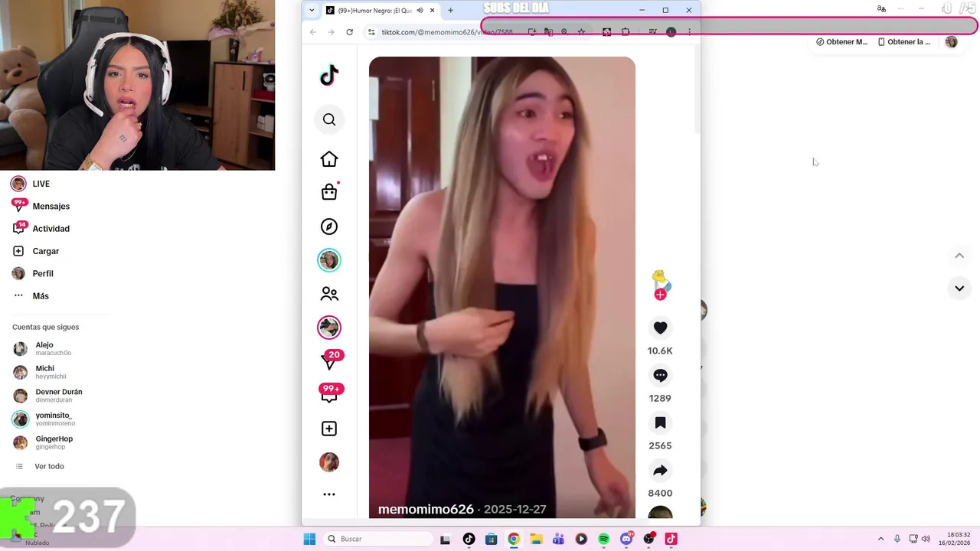
Task: Open OBS Studio from the taskbar
Action: 649,539
